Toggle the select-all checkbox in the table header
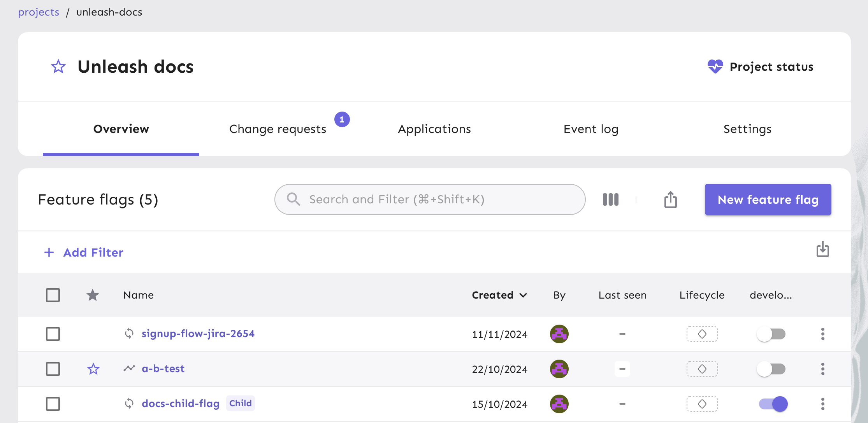This screenshot has height=423, width=868. [53, 295]
